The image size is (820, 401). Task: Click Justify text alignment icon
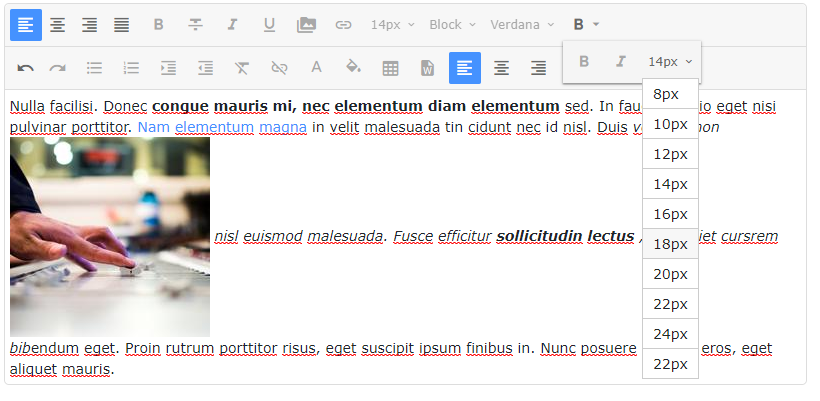coord(121,25)
